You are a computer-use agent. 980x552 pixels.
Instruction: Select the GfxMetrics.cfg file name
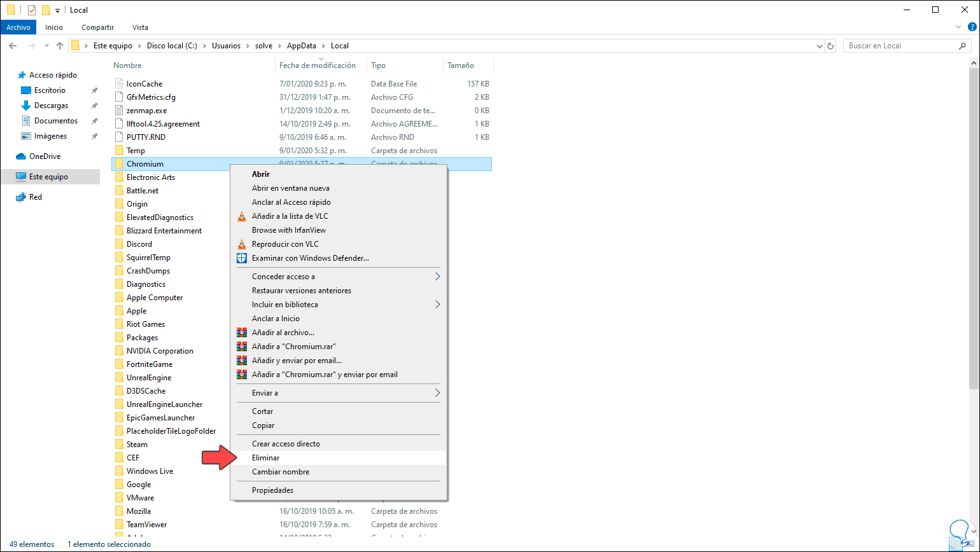click(x=151, y=97)
